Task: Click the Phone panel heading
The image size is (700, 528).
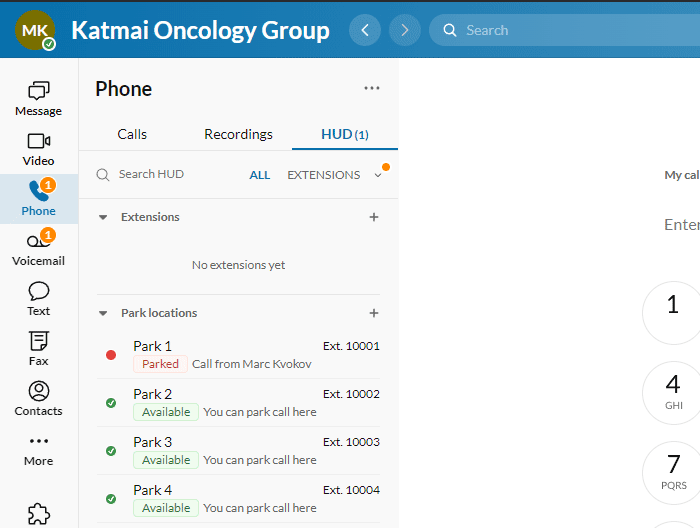Action: [x=124, y=89]
